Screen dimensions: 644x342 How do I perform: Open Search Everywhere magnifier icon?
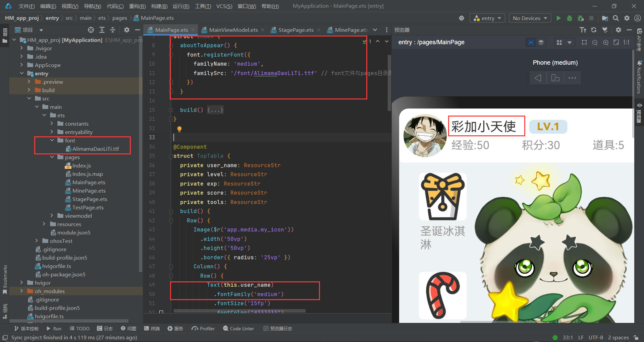click(x=616, y=18)
